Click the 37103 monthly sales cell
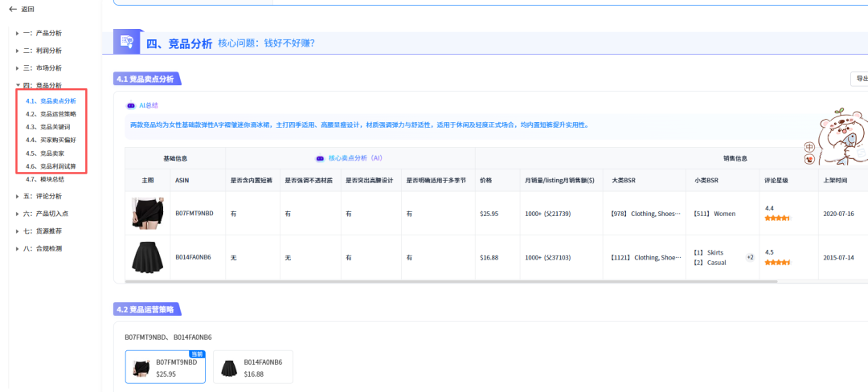Screen dimensions: 868x392 tap(547, 258)
